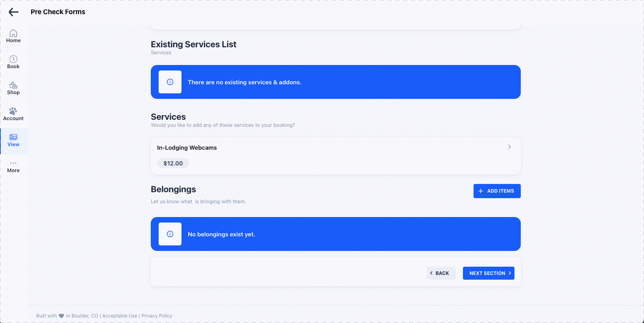The width and height of the screenshot is (644, 323).
Task: Click the Pre Check Forms title
Action: click(58, 12)
